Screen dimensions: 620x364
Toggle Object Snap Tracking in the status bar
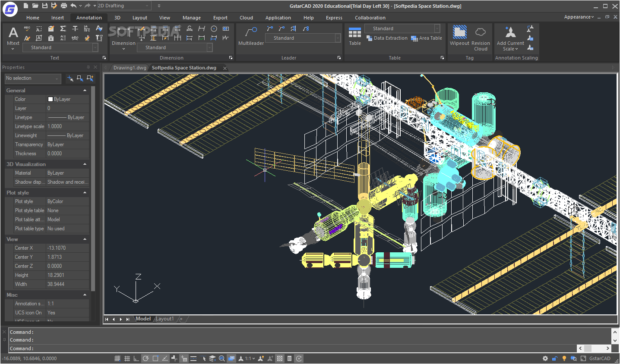coord(165,358)
